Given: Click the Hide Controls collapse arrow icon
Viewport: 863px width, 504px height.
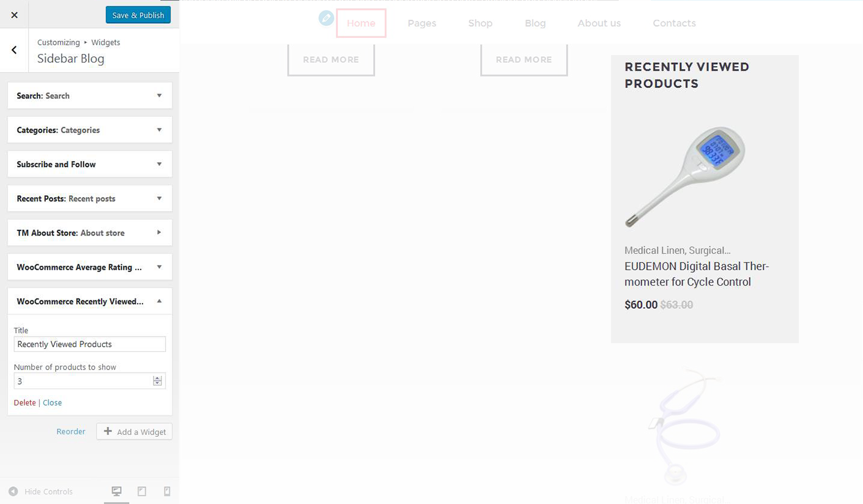Looking at the screenshot, I should 13,491.
